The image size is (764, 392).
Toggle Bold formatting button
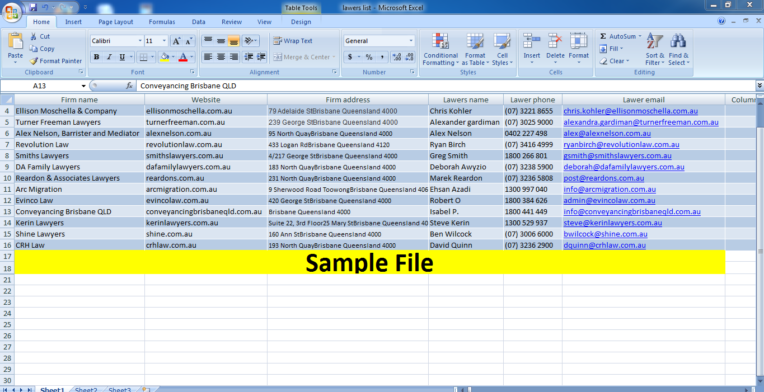click(96, 57)
